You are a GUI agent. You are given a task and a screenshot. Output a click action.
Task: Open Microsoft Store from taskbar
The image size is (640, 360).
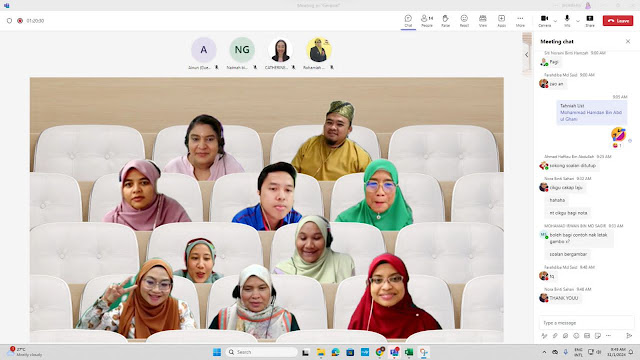pyautogui.click(x=350, y=352)
